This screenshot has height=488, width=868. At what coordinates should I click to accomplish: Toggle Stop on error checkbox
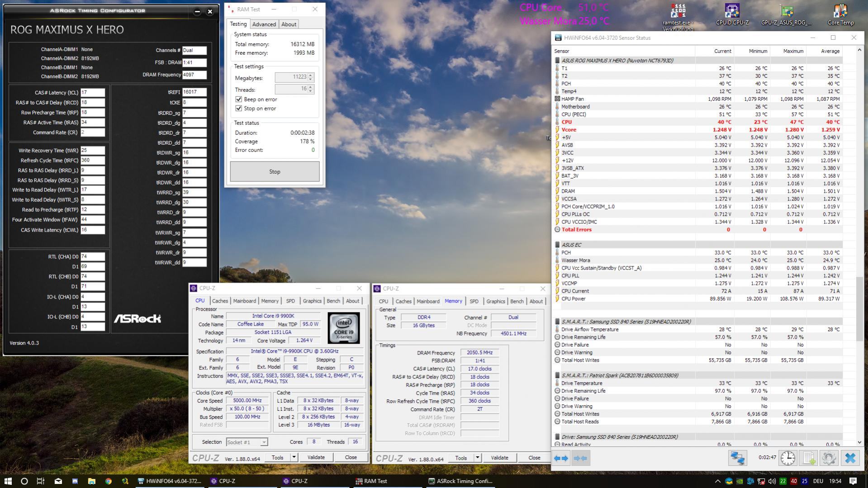tap(239, 108)
